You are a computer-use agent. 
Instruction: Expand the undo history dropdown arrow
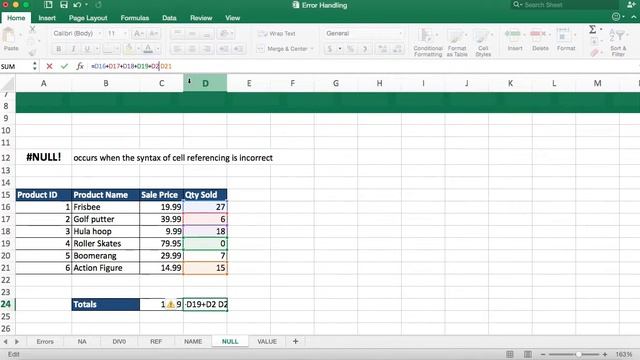coord(87,5)
